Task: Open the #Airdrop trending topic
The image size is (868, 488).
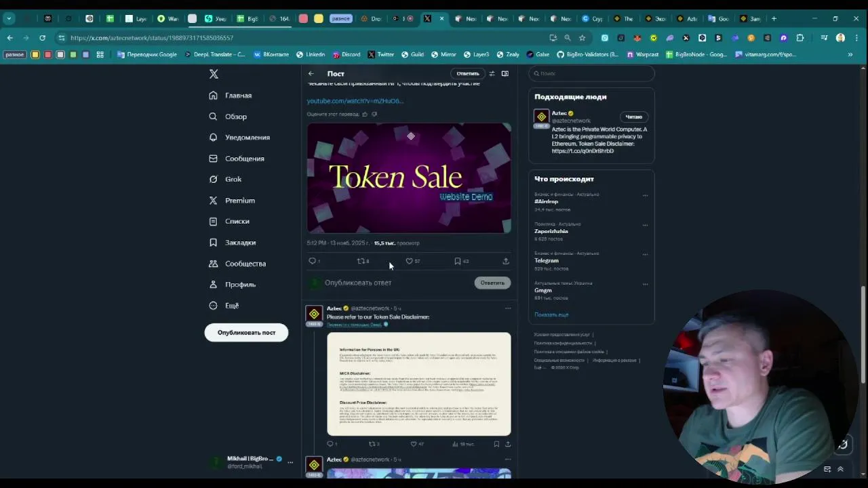Action: click(547, 201)
